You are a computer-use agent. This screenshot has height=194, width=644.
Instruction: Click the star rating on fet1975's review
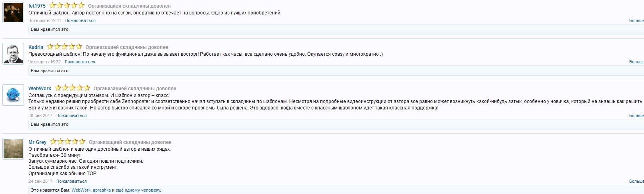coord(67,6)
